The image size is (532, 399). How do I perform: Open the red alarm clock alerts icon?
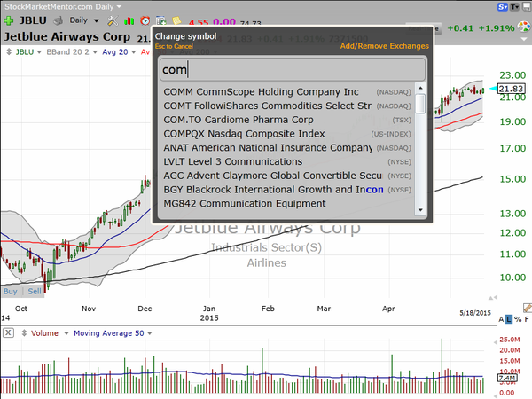coord(145,20)
